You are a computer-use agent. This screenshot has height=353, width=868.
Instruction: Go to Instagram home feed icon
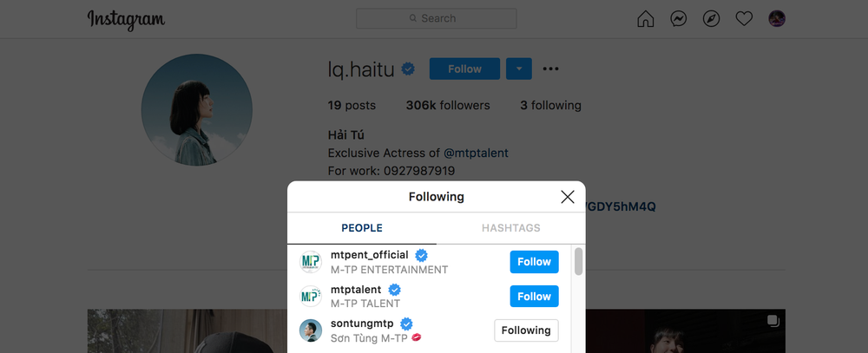pos(646,19)
